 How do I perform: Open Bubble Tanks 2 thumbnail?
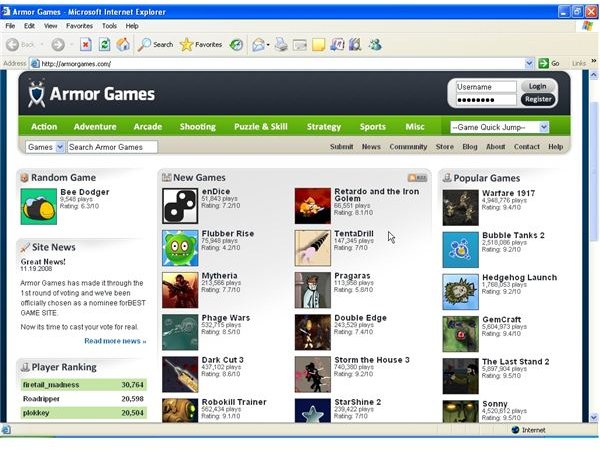460,249
